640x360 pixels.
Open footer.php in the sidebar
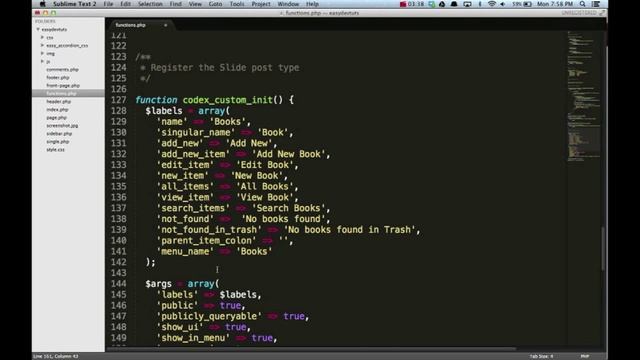58,78
